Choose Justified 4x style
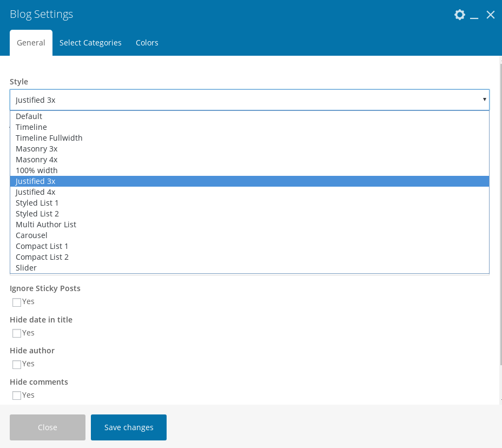This screenshot has height=448, width=502. 35,192
